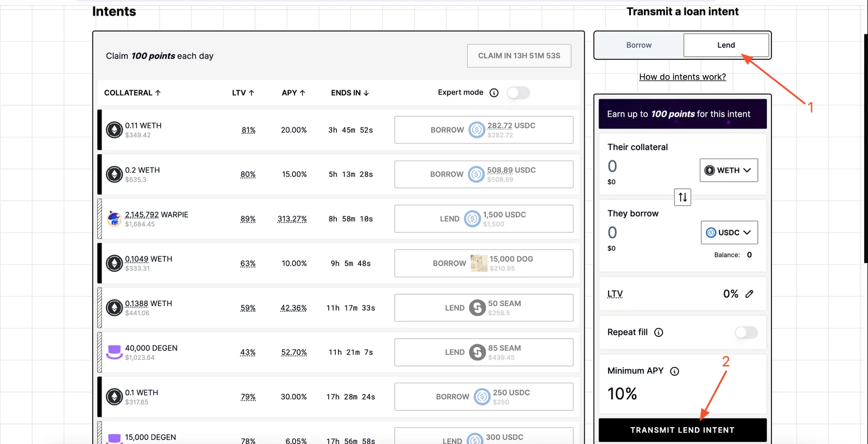
Task: Click the WETH icon beside 0.1049 WETH
Action: coord(114,263)
